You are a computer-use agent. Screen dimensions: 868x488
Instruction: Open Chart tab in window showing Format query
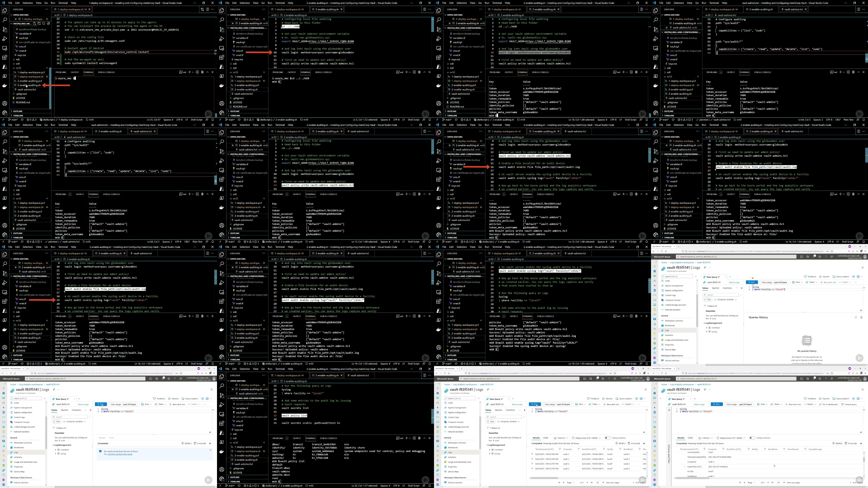click(690, 438)
